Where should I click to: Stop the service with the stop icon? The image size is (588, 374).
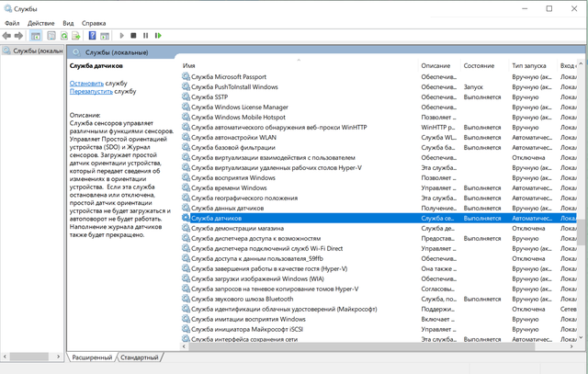(x=133, y=36)
